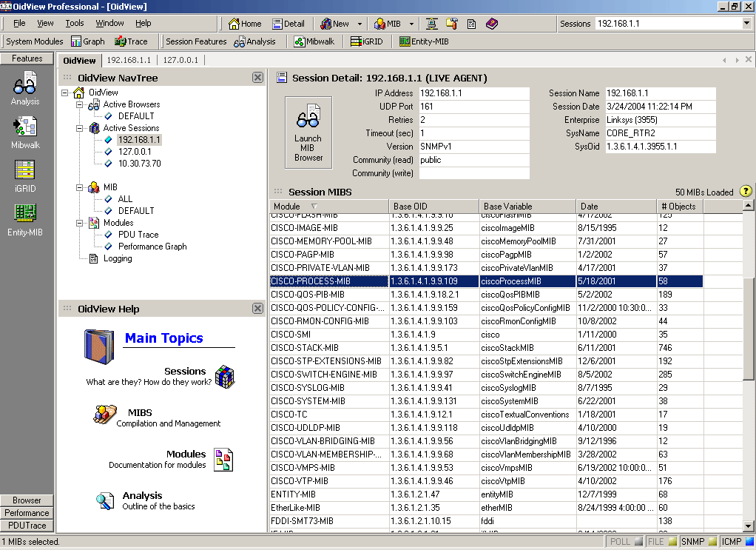Open the Sessions address dropdown

click(746, 24)
